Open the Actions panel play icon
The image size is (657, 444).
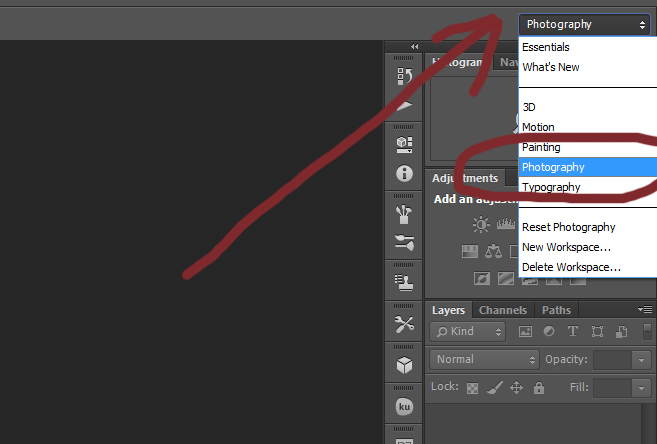coord(404,106)
